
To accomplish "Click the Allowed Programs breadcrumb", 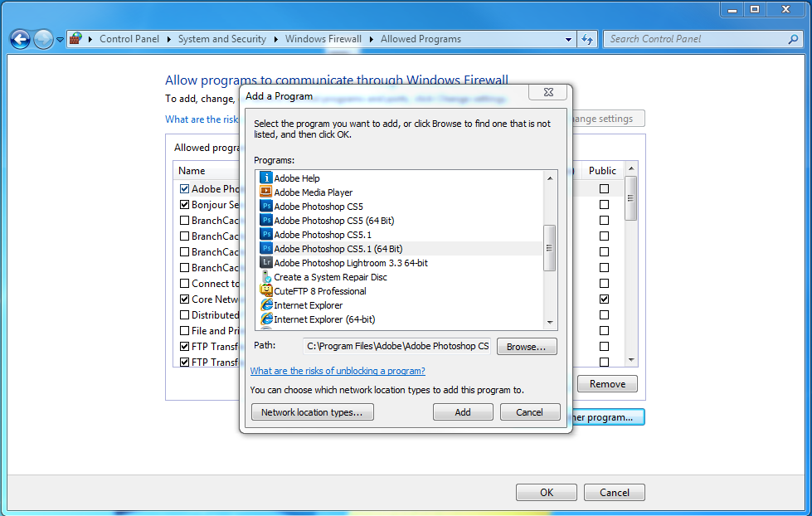I will coord(421,39).
